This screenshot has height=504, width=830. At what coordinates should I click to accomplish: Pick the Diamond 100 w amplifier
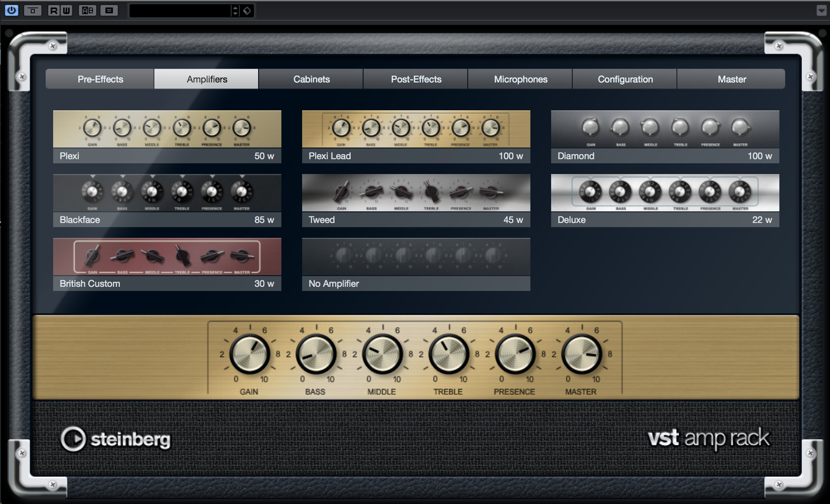665,137
